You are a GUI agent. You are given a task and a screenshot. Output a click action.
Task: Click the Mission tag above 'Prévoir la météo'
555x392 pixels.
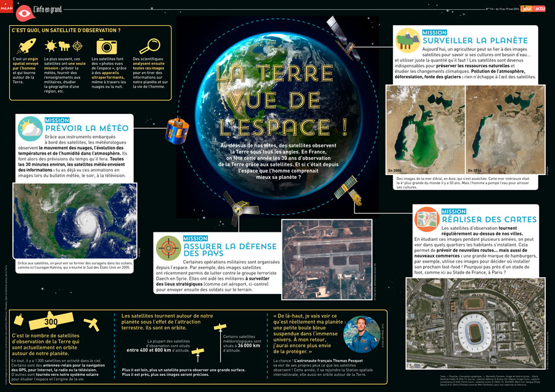click(57, 120)
